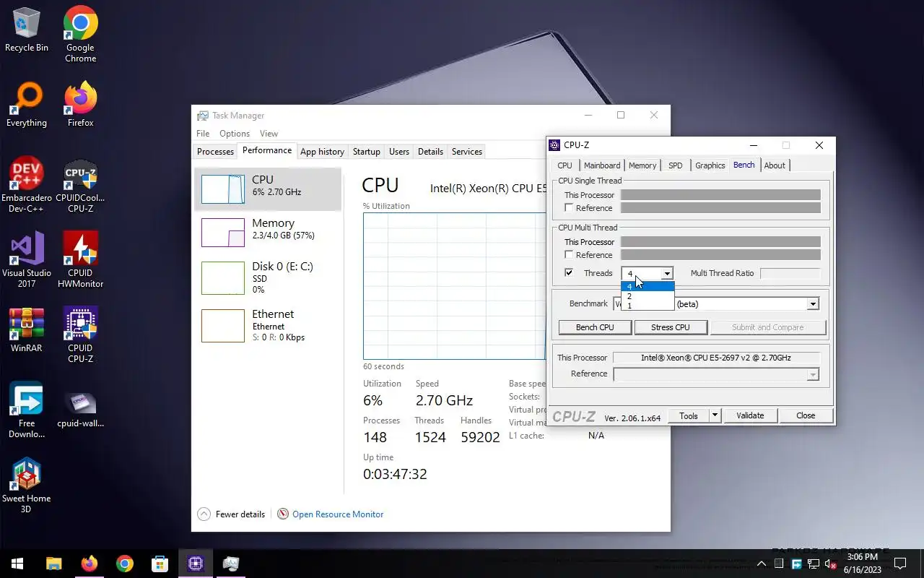Viewport: 924px width, 578px height.
Task: Switch to Task Manager taskbar icon
Action: 230,564
